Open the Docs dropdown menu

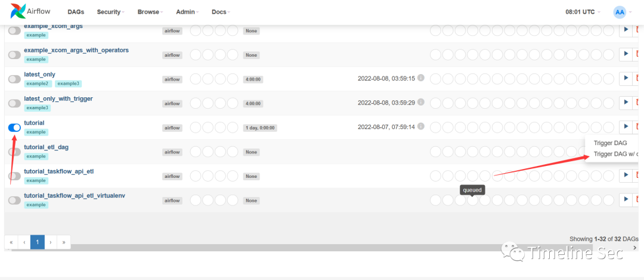point(221,12)
